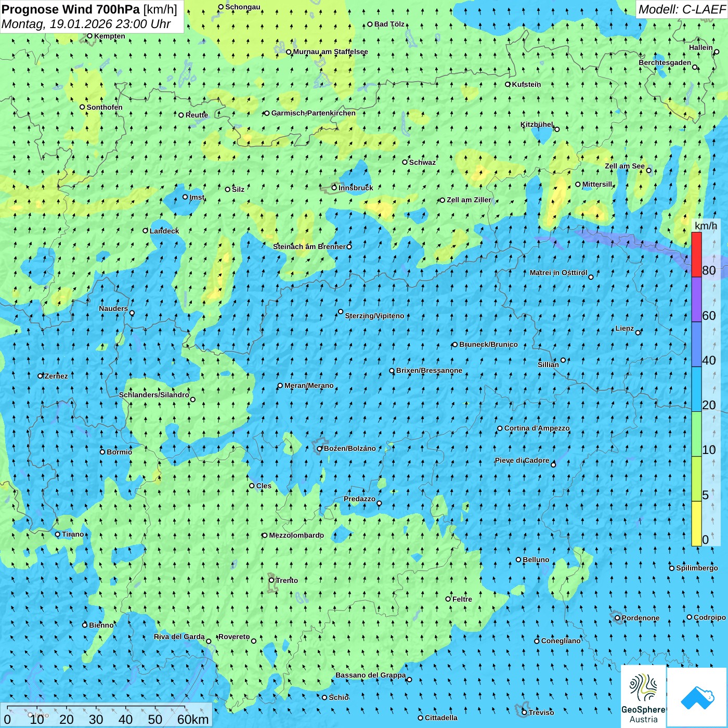Click the Bormio city marker
Image resolution: width=728 pixels, height=728 pixels.
(102, 452)
